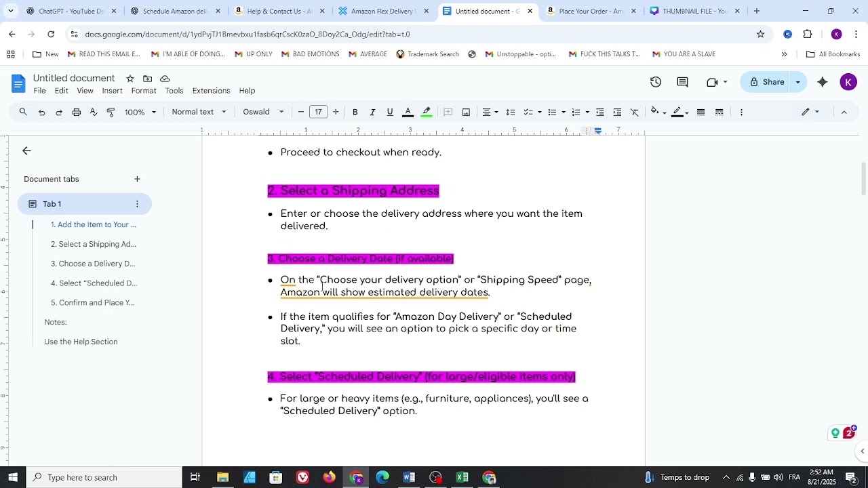Run spelling and grammar check
This screenshot has height=488, width=868.
coord(94,112)
